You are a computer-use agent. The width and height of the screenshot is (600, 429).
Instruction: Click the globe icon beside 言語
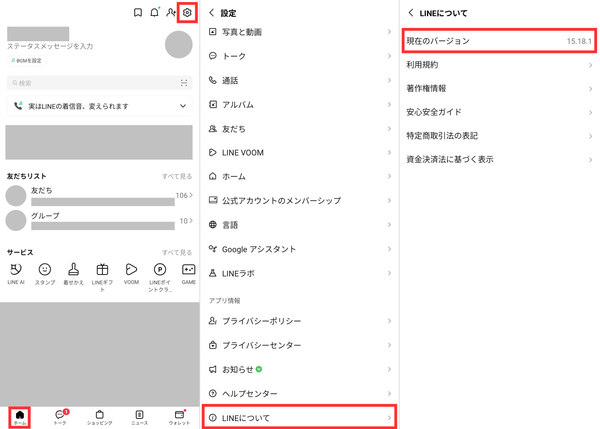tap(213, 225)
